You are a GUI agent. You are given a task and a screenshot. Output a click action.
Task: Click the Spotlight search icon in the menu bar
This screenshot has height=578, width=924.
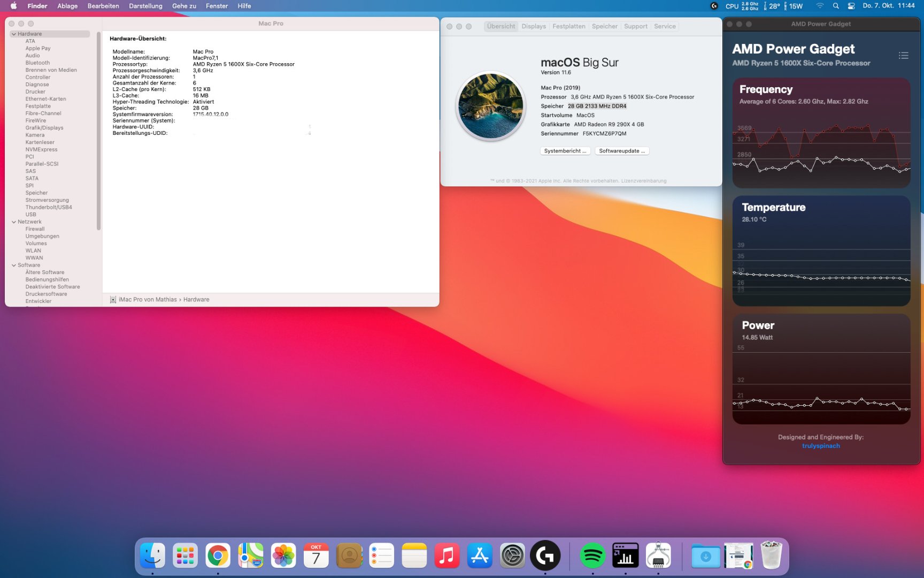coord(836,6)
